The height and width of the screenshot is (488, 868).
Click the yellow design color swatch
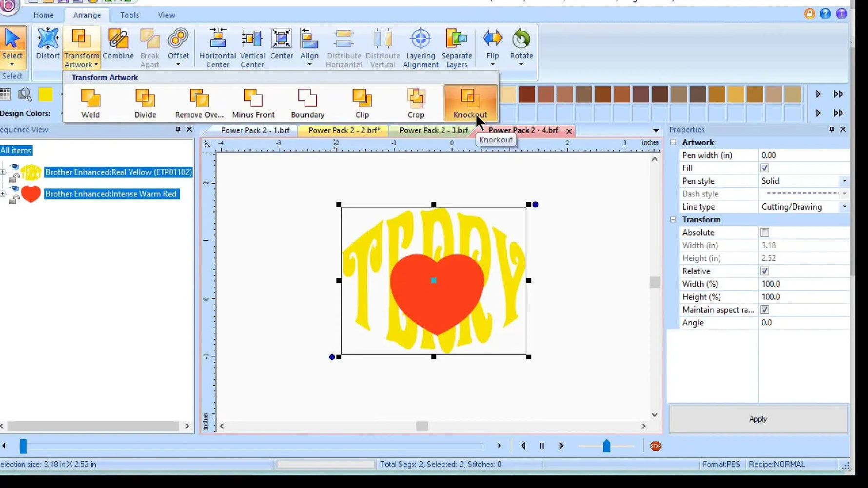coord(45,94)
